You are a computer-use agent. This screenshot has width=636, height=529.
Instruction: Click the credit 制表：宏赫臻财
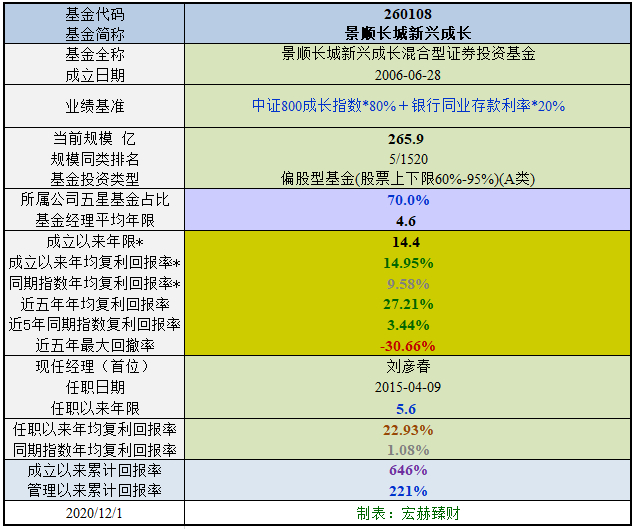(408, 513)
